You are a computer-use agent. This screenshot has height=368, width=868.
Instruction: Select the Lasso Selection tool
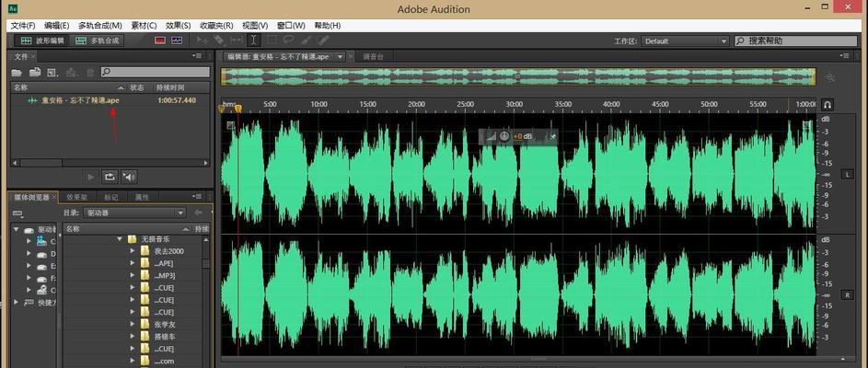coord(288,40)
